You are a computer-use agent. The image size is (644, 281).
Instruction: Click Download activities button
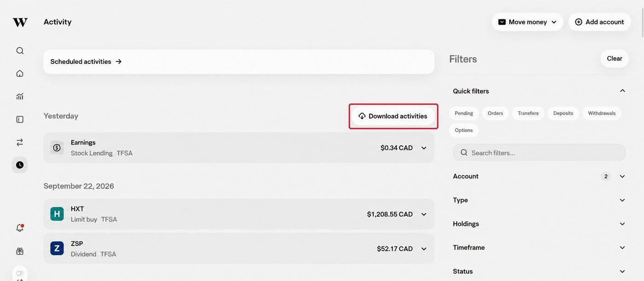pyautogui.click(x=393, y=116)
